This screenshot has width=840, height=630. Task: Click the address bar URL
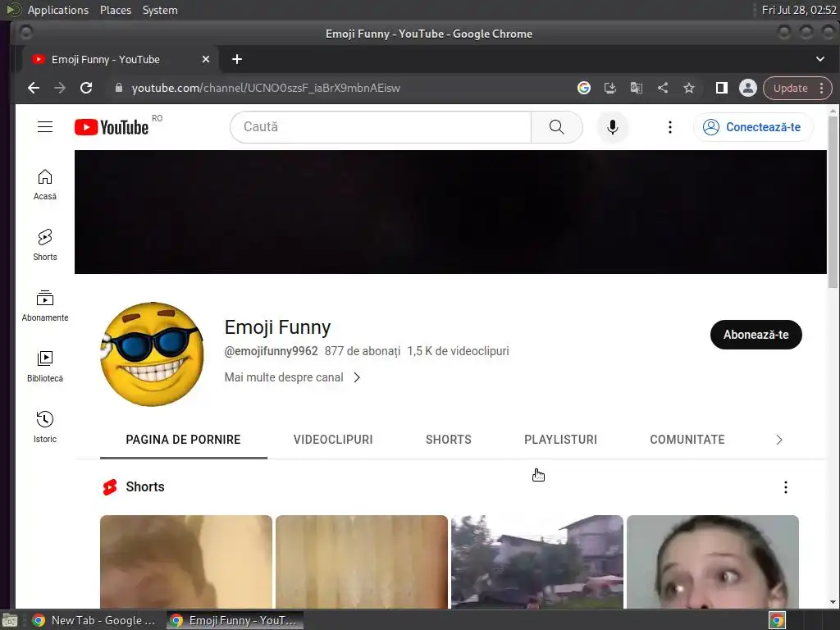266,88
